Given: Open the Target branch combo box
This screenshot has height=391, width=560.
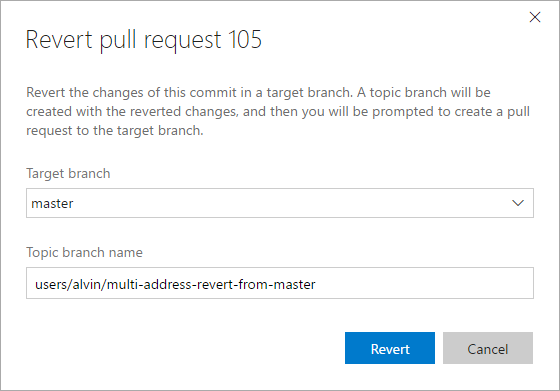Looking at the screenshot, I should pos(280,203).
